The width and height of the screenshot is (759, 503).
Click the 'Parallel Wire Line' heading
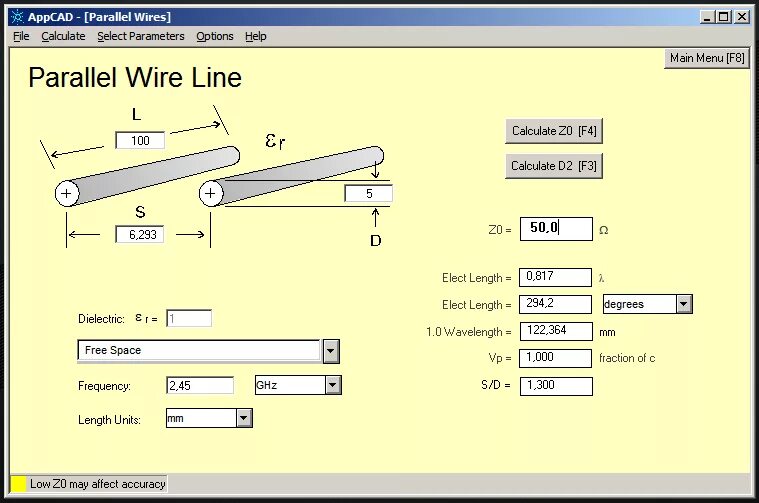pos(135,77)
